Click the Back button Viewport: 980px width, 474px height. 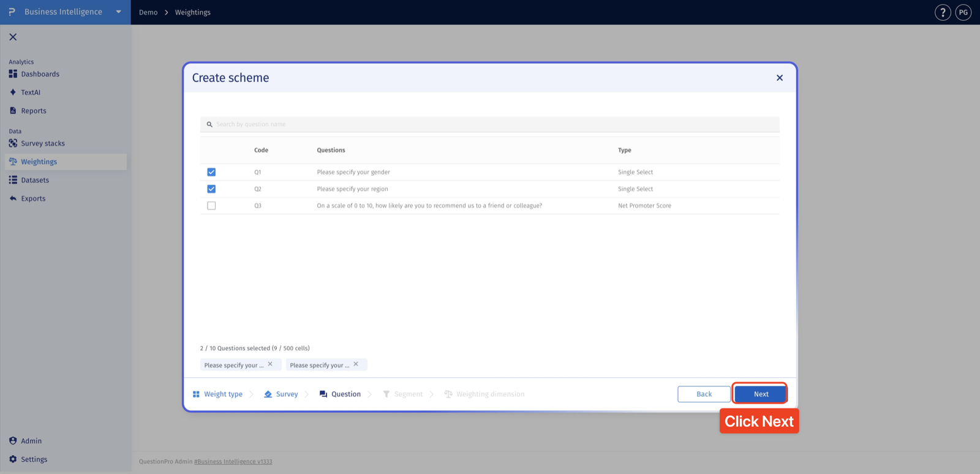coord(704,394)
